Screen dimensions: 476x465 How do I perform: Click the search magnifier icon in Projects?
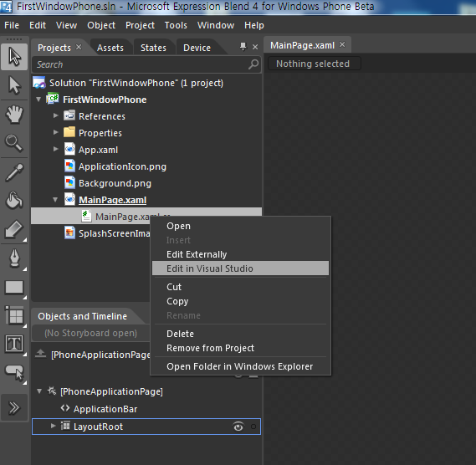point(253,64)
